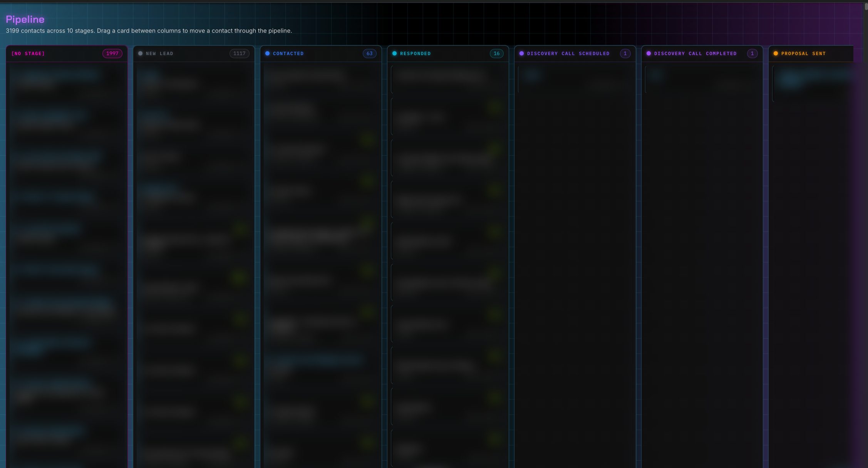
Task: Click the 1997 count badge
Action: pos(112,54)
